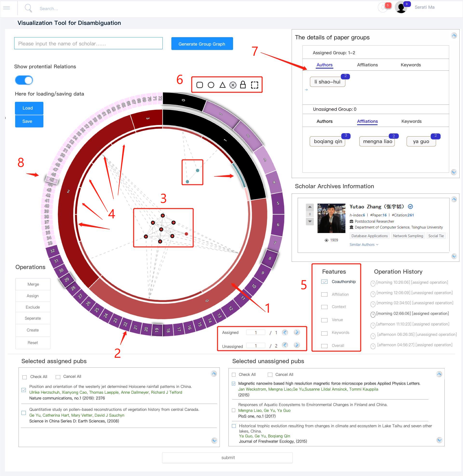Enable the Venue feature checkbox
Viewport: 463px width, 476px height.
click(324, 320)
